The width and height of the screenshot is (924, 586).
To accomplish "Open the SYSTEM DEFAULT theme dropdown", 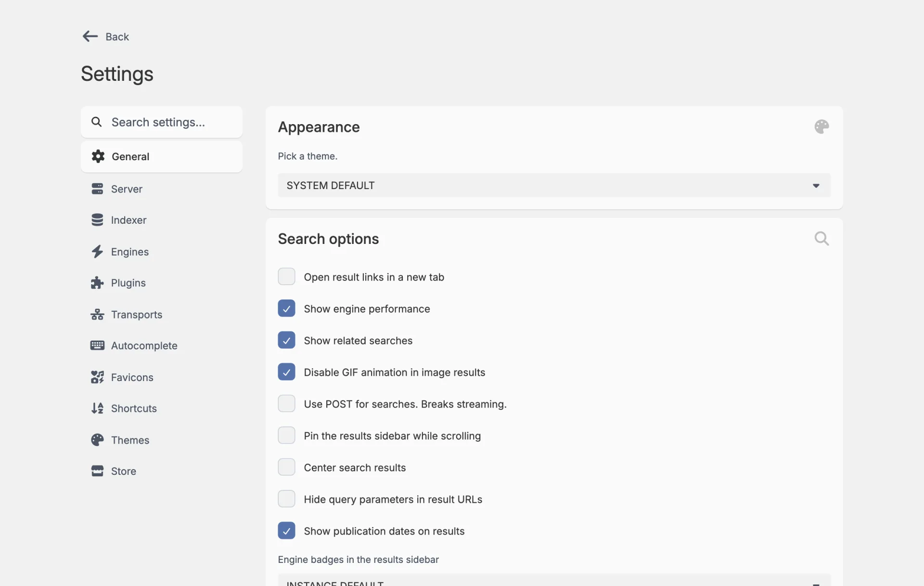I will coord(554,185).
